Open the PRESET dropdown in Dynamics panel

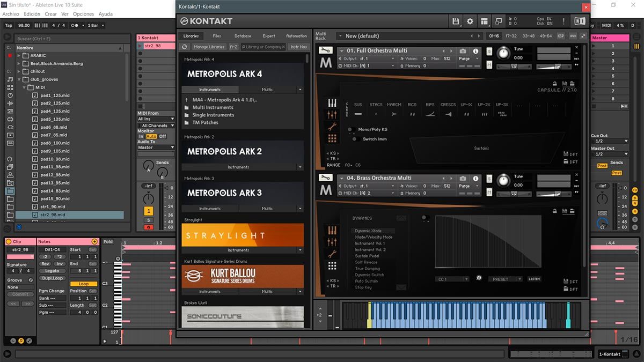coord(504,279)
